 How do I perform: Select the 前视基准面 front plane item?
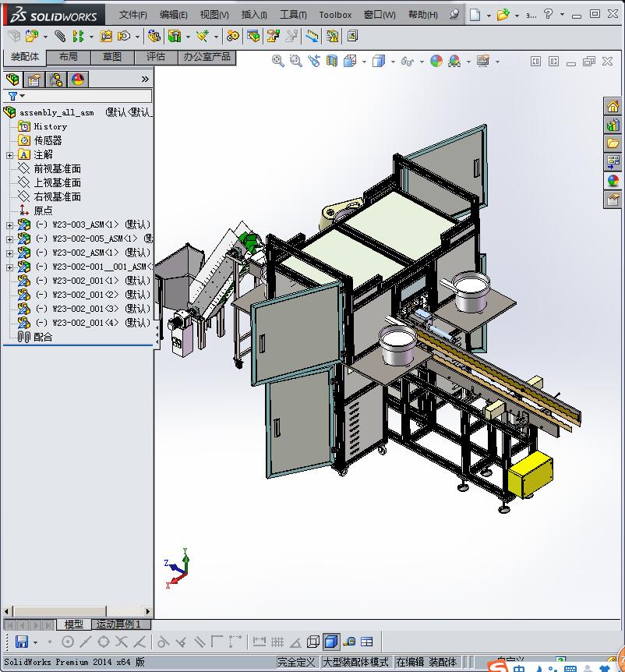click(58, 169)
